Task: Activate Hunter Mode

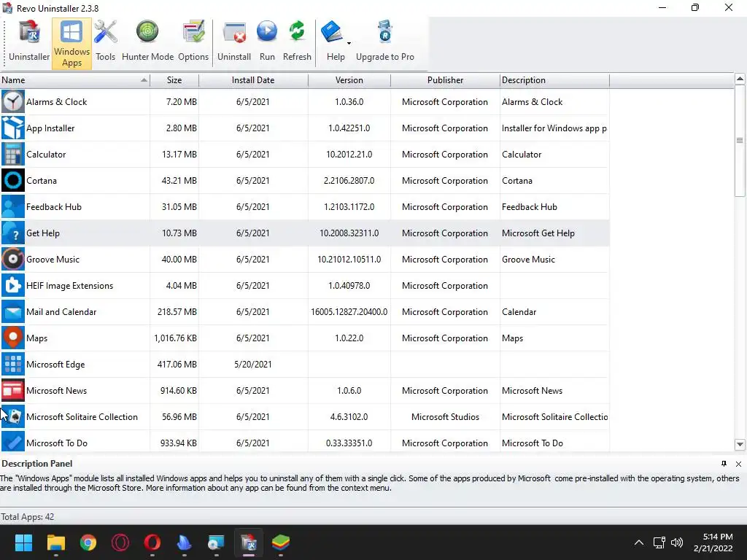Action: click(147, 42)
